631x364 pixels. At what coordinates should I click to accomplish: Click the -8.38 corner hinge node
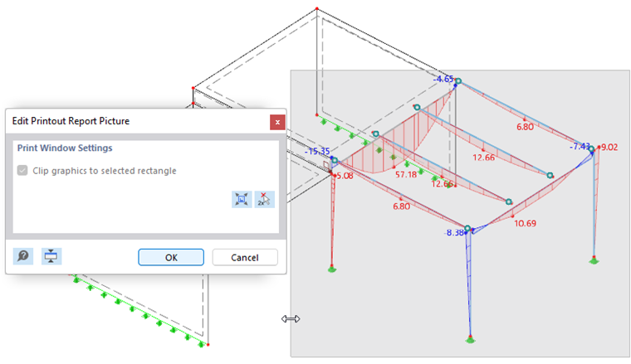click(x=467, y=228)
